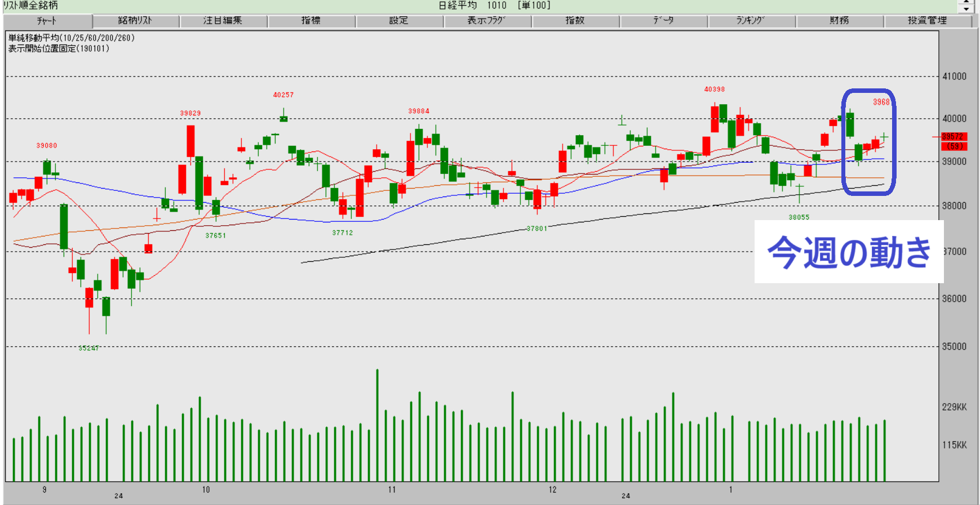980x505 pixels.
Task: Click the 115KK volume axis label
Action: pos(955,445)
